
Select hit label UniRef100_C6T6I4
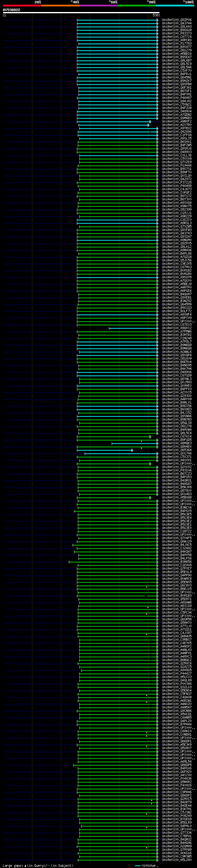[177, 437]
